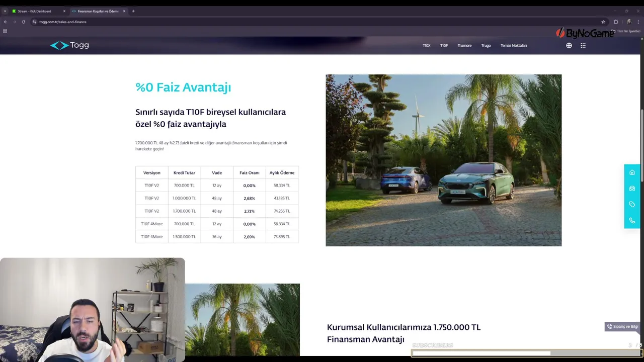Click the Sipariş ve Bilgi button

(x=622, y=327)
